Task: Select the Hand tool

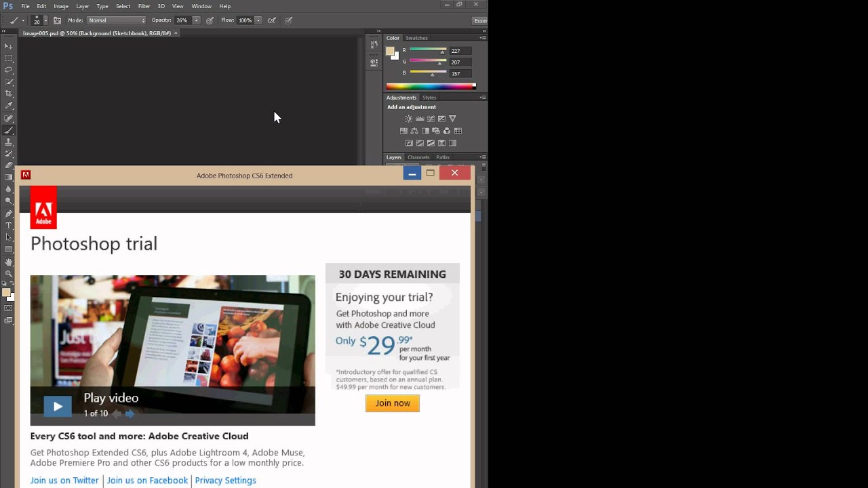Action: (9, 262)
